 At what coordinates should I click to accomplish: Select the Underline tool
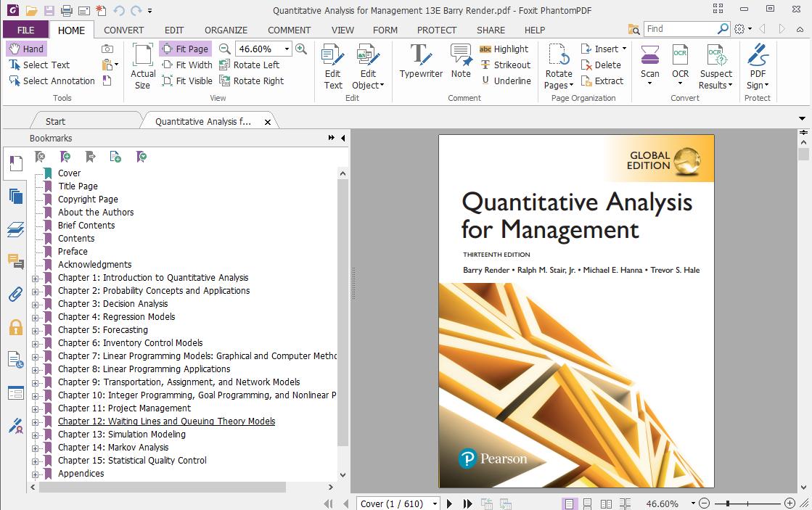tap(506, 81)
